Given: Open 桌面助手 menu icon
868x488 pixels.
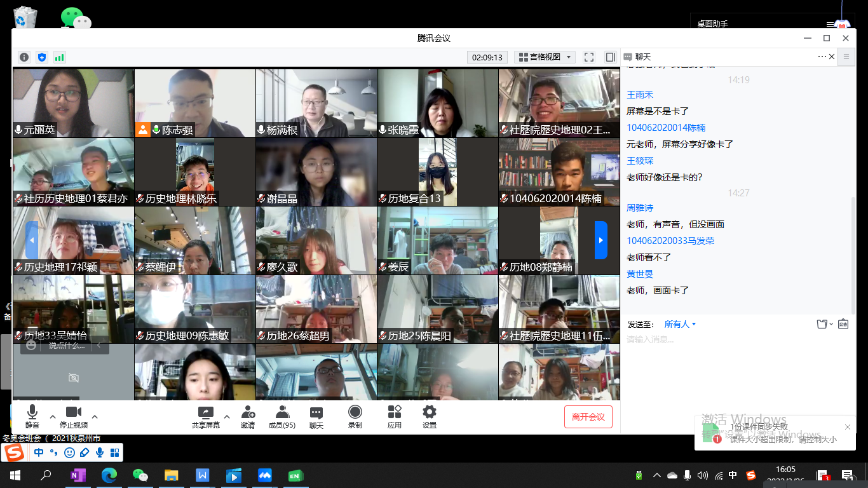Looking at the screenshot, I should point(830,24).
